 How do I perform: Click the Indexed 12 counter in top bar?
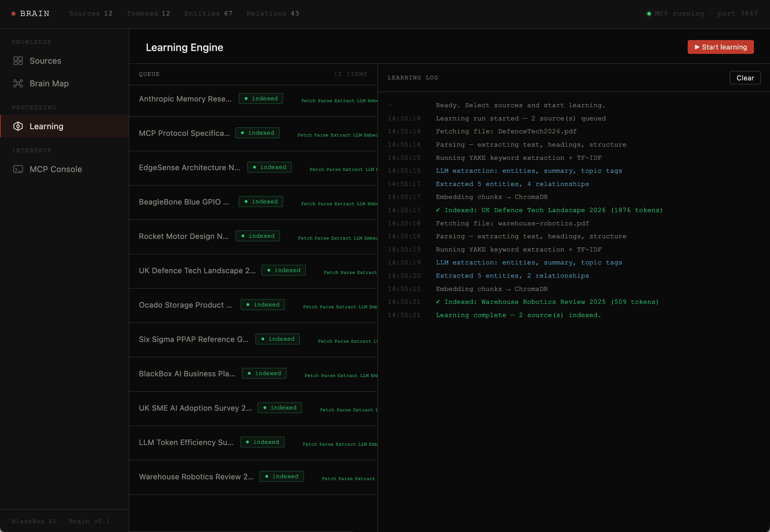(149, 14)
